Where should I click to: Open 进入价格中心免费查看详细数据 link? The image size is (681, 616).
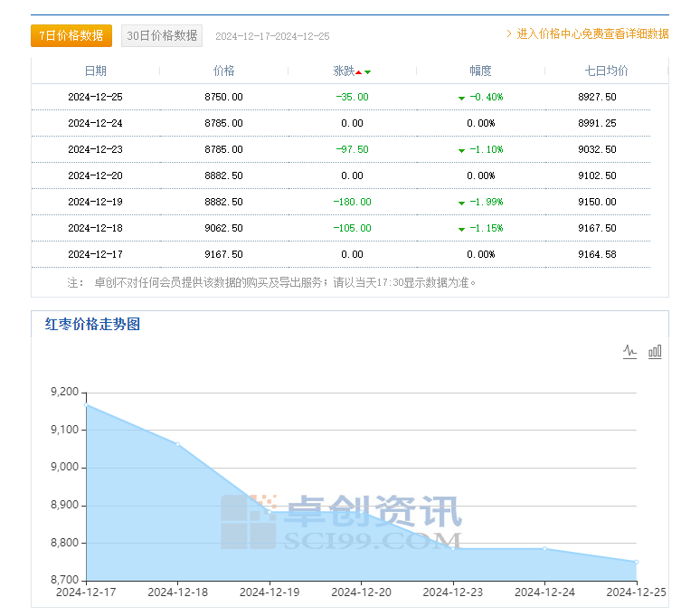click(592, 33)
